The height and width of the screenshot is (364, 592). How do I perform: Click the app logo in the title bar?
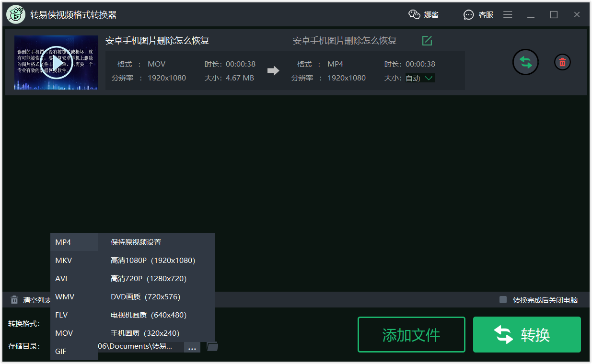point(15,14)
